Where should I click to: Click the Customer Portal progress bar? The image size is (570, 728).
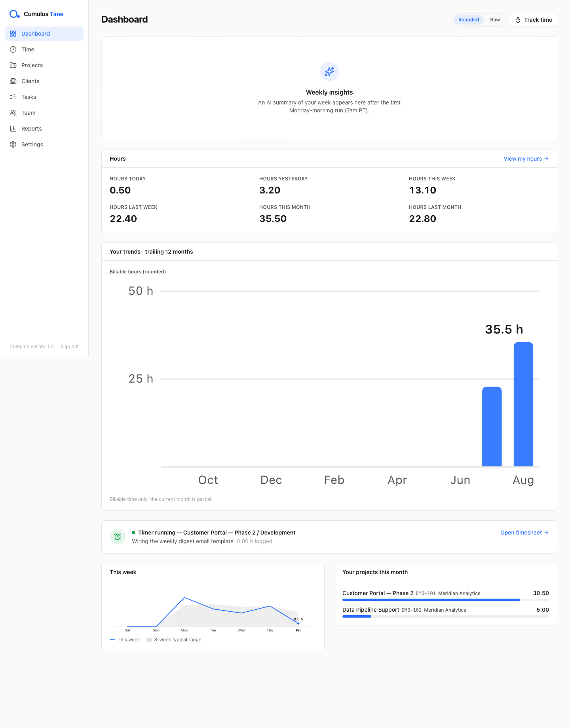(445, 600)
